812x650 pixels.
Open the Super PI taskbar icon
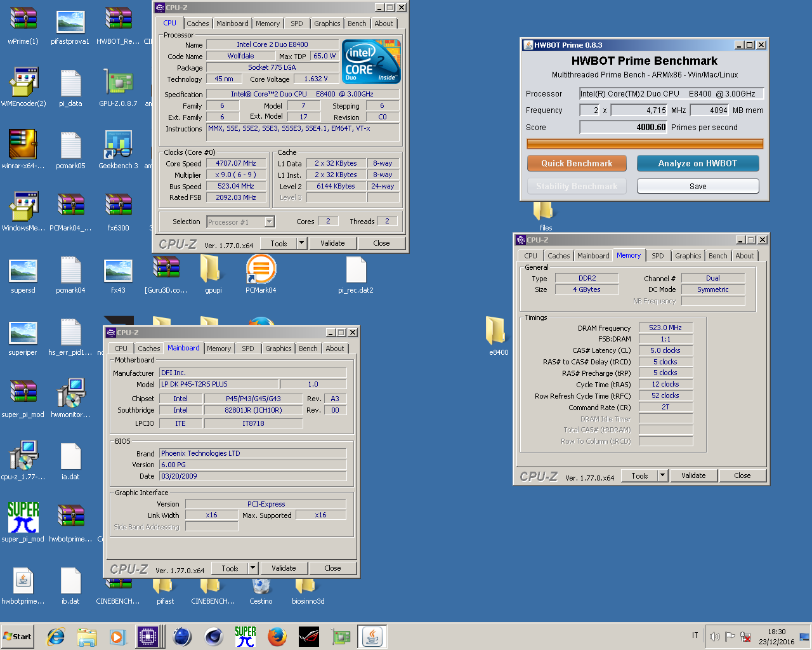point(246,637)
